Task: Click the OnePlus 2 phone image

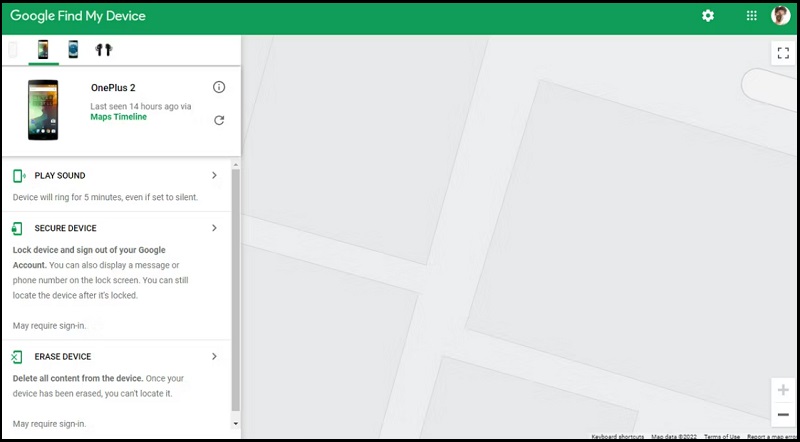Action: click(43, 110)
